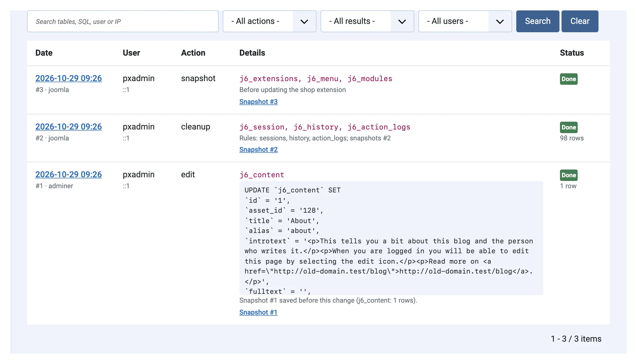Click the 'edit' action cell

click(188, 174)
